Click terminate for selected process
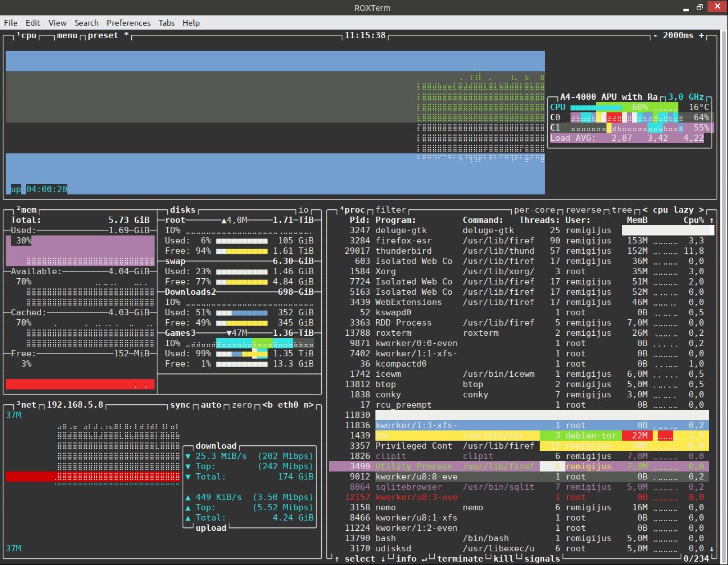Image resolution: width=728 pixels, height=565 pixels. (460, 559)
